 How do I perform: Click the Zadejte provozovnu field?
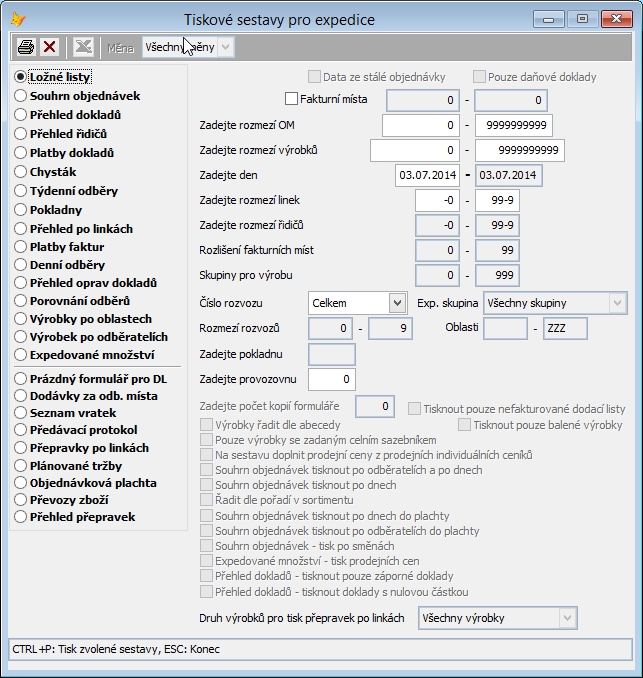pos(332,379)
